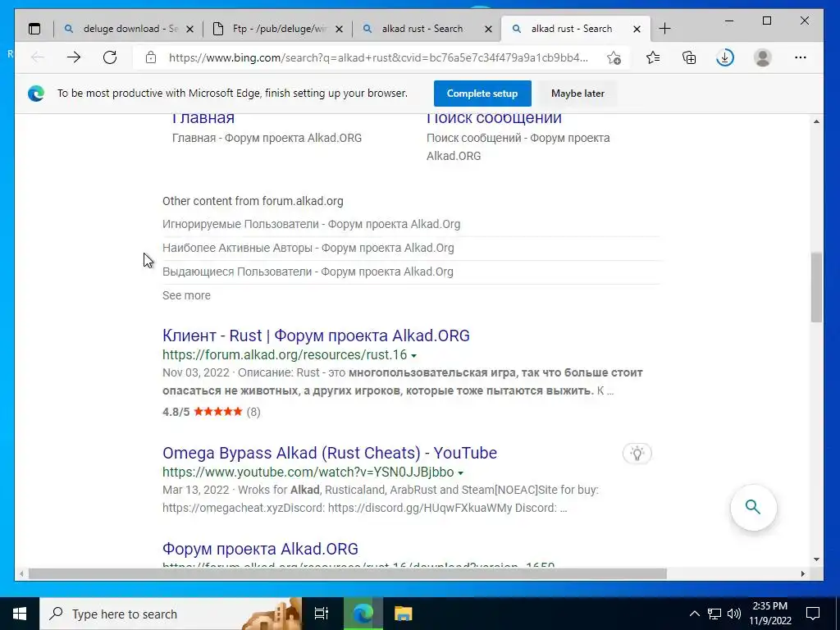Viewport: 840px width, 630px height.
Task: Refresh the current page
Action: 110,57
